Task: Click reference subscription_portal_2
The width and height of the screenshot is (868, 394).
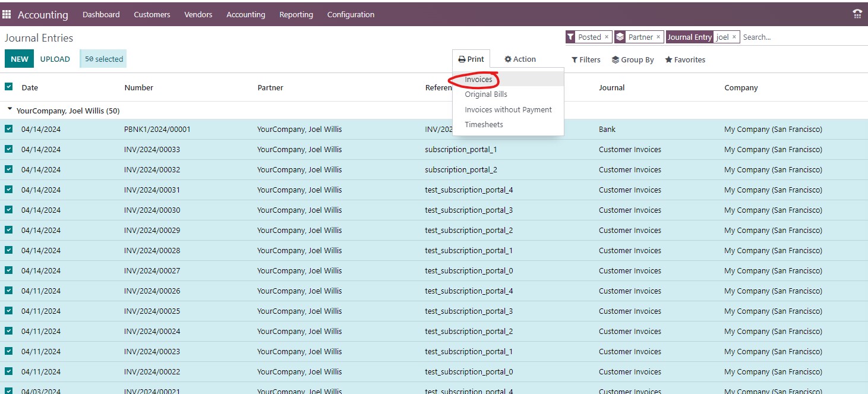Action: point(461,169)
